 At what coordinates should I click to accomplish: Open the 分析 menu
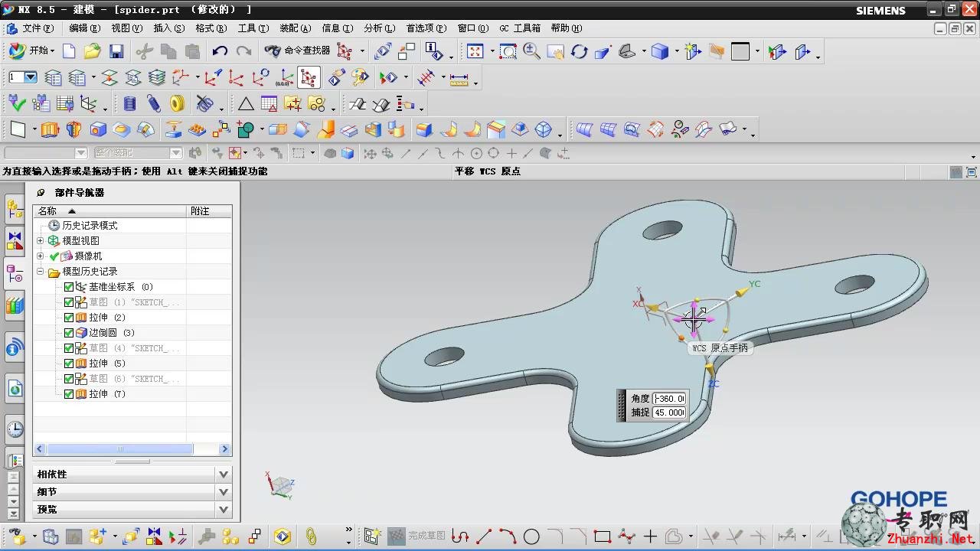379,28
